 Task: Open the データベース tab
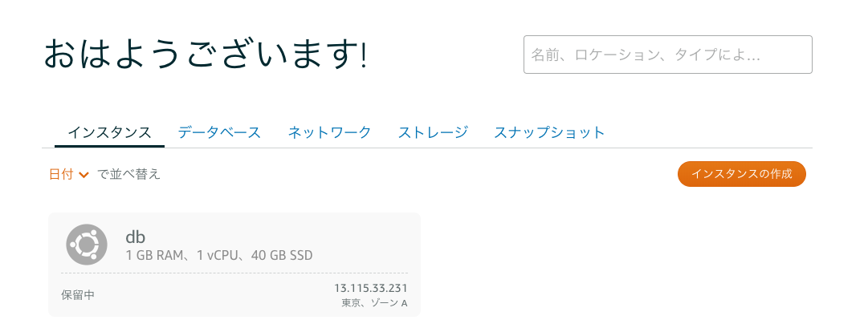219,132
